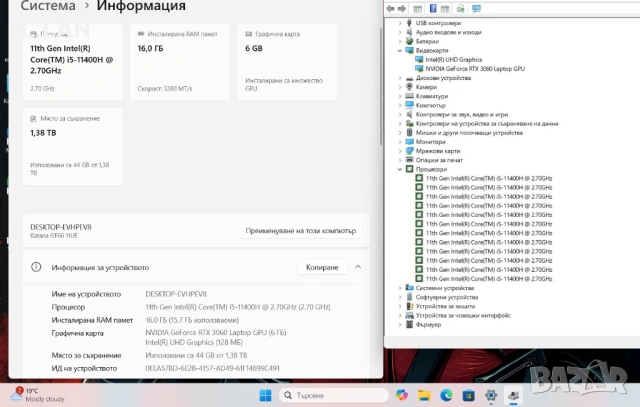Select the Мрежови карти network icon
This screenshot has height=407, width=640.
point(409,151)
